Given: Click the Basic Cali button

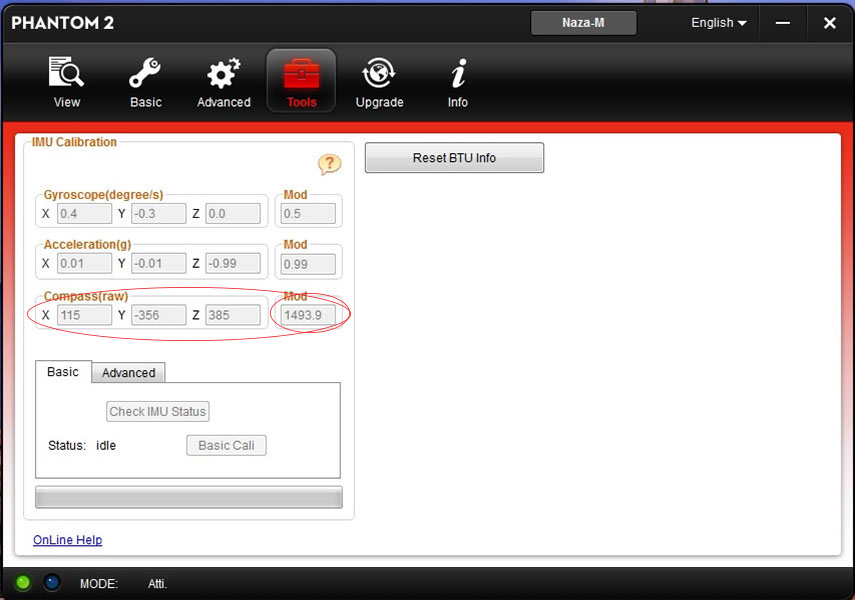Looking at the screenshot, I should [226, 445].
